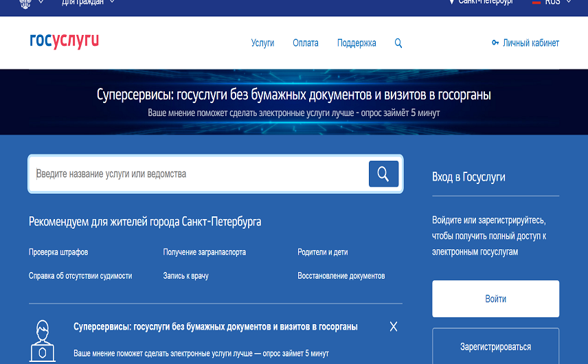588x364 pixels.
Task: Click the location pin icon for Санкт-Петербург
Action: pos(451,2)
